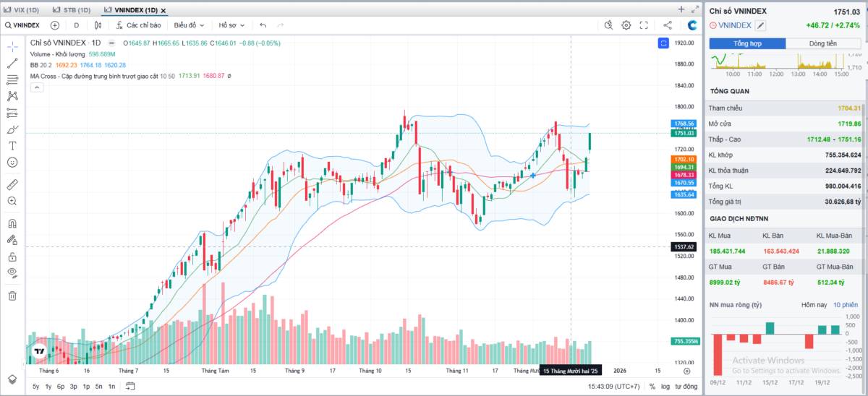868x396 pixels.
Task: Click the redo arrow
Action: coord(280,25)
